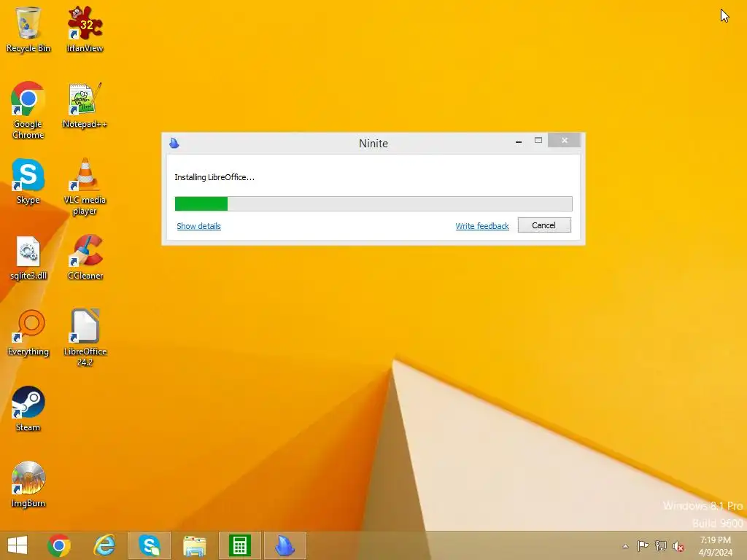Viewport: 747px width, 560px height.
Task: Switch to the Calculator taskbar app
Action: [239, 545]
